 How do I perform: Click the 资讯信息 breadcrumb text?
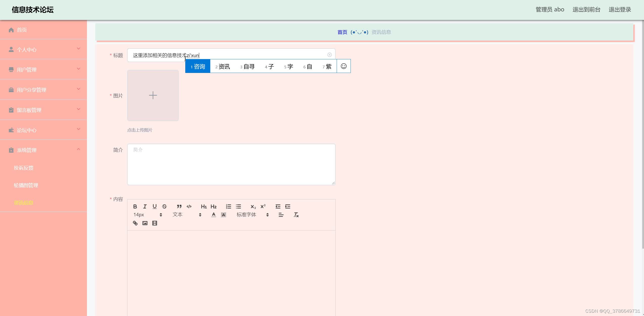point(381,32)
